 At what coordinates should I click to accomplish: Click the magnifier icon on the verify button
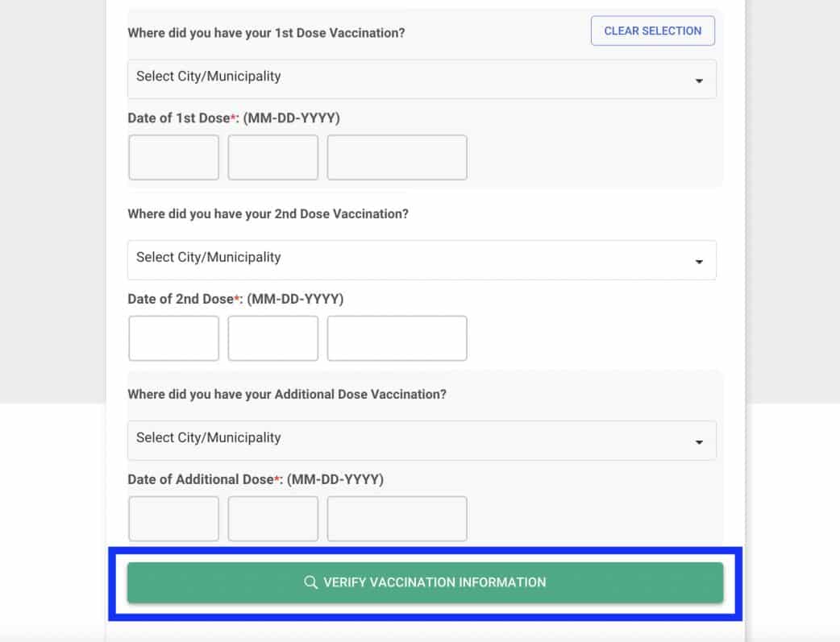(310, 582)
